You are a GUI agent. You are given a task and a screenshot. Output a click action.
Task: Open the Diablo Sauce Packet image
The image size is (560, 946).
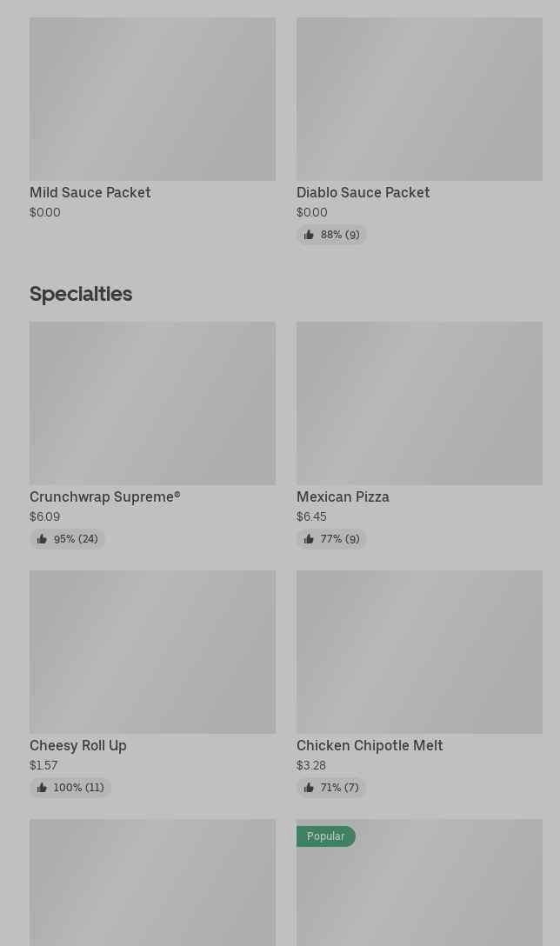[419, 99]
